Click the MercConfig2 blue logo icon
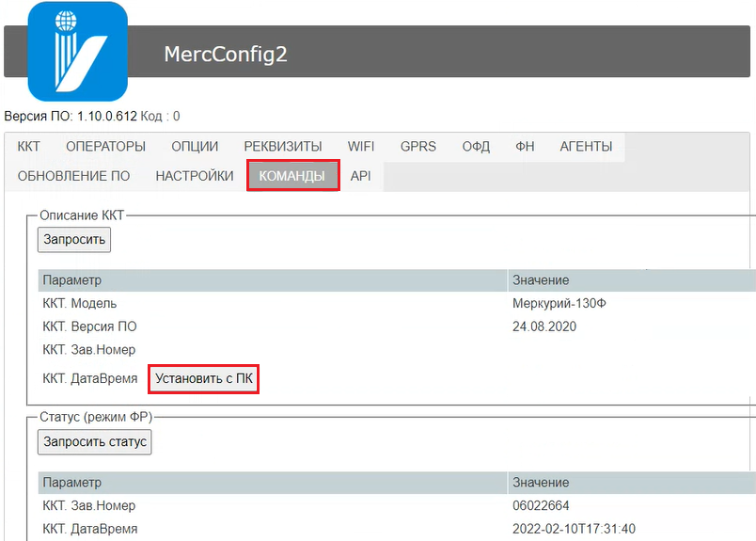Viewport: 756px width, 541px height. 78,51
